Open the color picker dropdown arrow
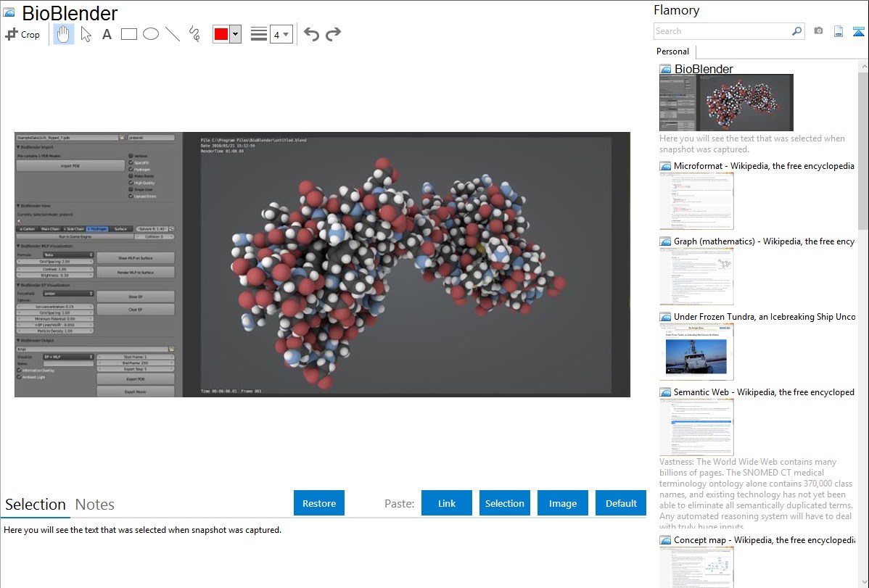The height and width of the screenshot is (588, 869). click(x=235, y=34)
